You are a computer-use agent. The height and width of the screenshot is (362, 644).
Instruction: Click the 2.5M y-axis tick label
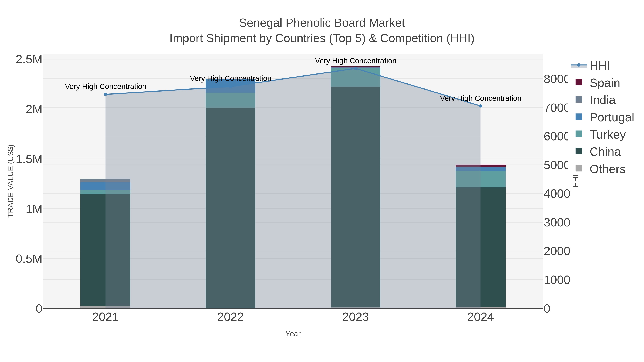tap(29, 60)
